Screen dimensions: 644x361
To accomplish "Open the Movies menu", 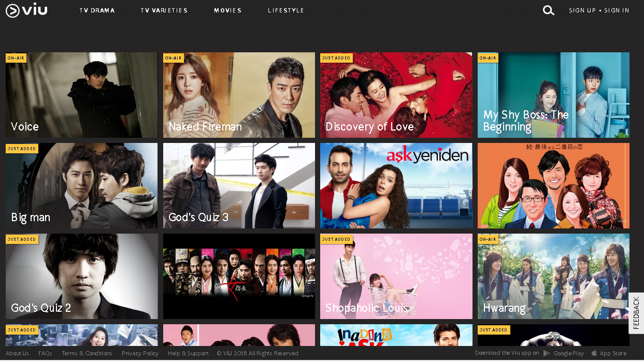I will click(x=228, y=10).
